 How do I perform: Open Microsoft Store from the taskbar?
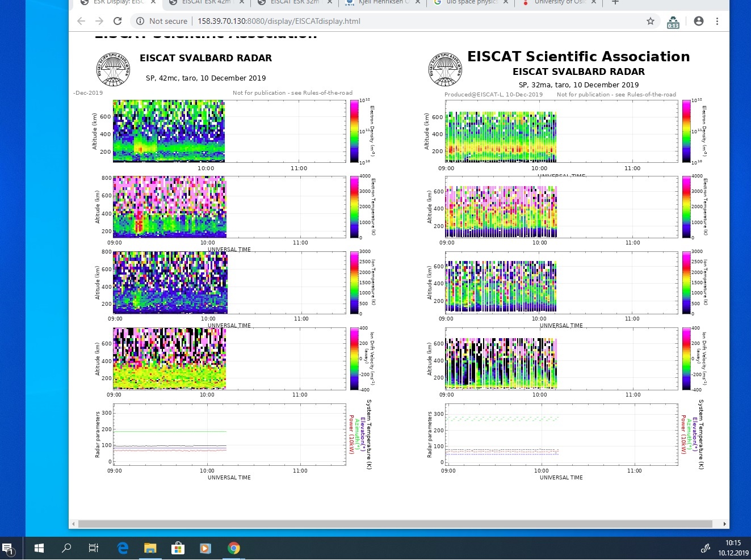coord(178,548)
